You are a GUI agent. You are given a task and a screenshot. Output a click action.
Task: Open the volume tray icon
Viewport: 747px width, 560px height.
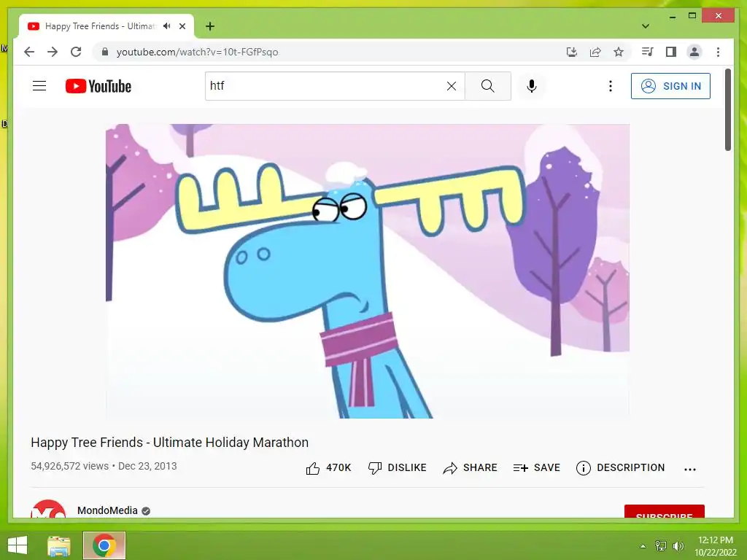pos(678,545)
